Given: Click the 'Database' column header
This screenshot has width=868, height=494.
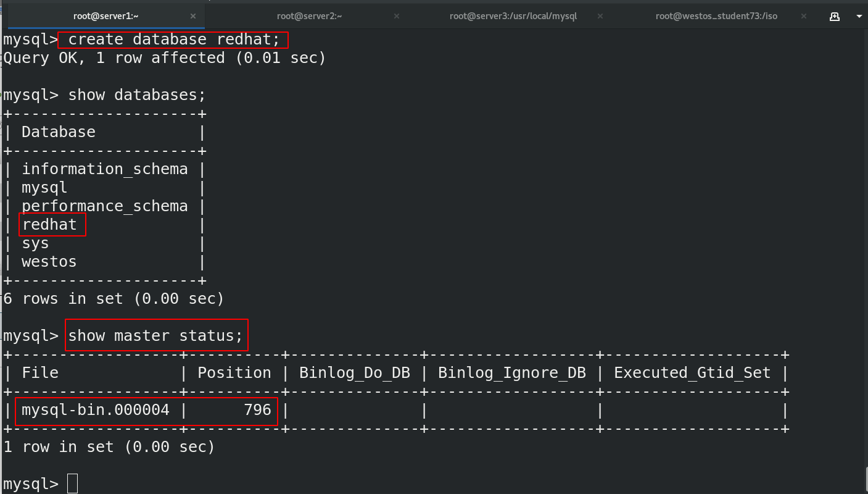Looking at the screenshot, I should pyautogui.click(x=59, y=132).
